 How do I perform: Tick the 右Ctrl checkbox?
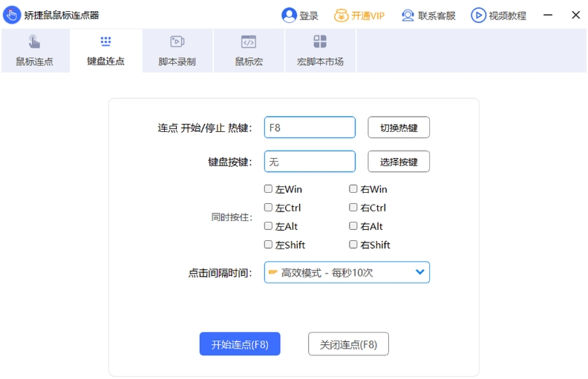353,208
